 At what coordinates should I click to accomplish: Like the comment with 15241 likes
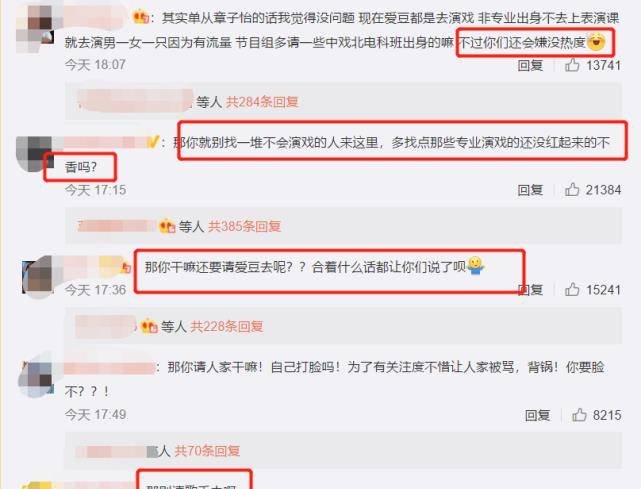(572, 289)
